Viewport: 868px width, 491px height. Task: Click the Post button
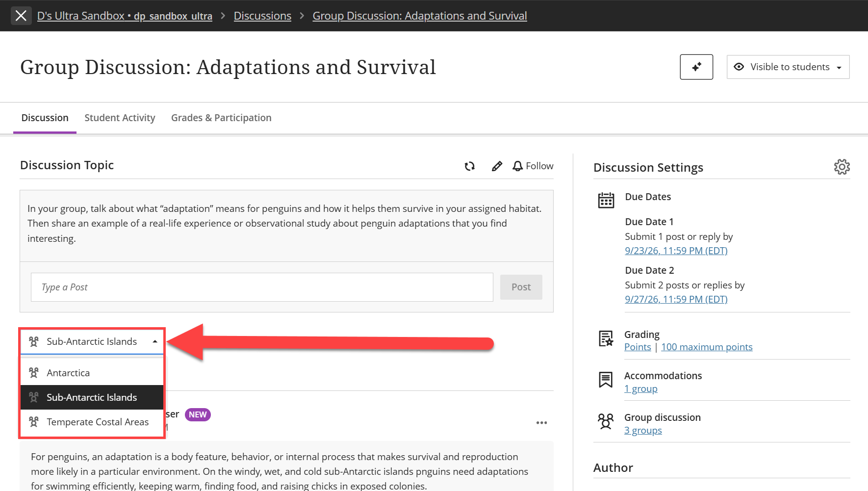(x=521, y=287)
